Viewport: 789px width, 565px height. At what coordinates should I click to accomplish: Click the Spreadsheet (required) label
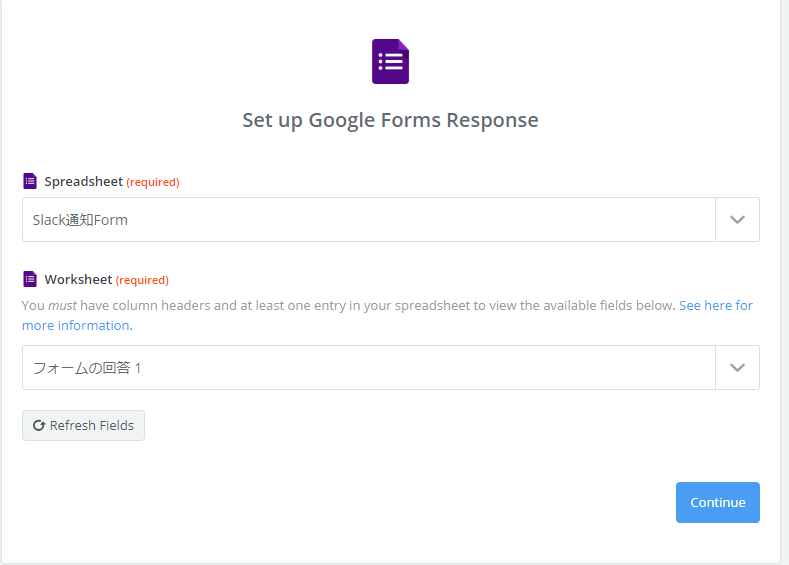(112, 182)
